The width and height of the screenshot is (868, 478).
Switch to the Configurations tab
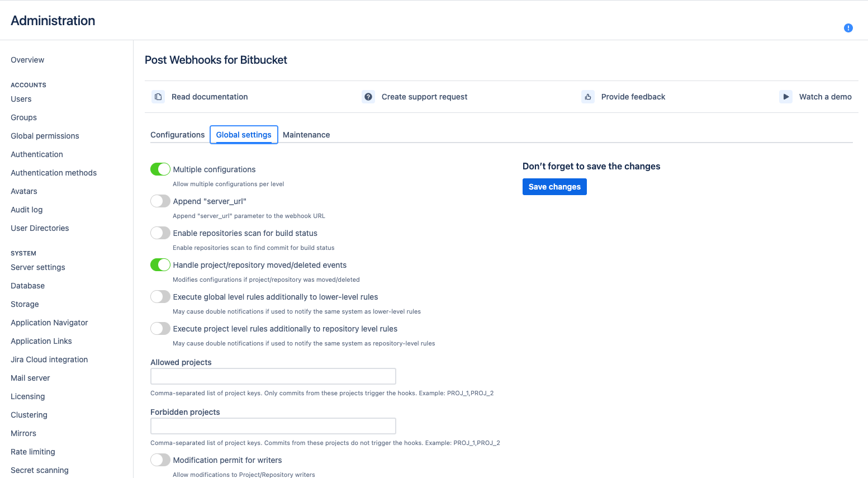point(178,135)
